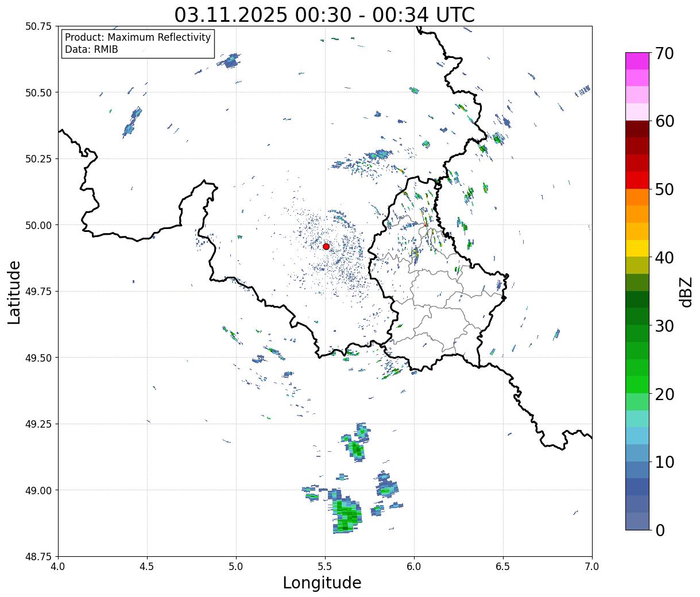This screenshot has height=597, width=700.
Task: Click the 40 tick on colorbar
Action: coord(664,258)
